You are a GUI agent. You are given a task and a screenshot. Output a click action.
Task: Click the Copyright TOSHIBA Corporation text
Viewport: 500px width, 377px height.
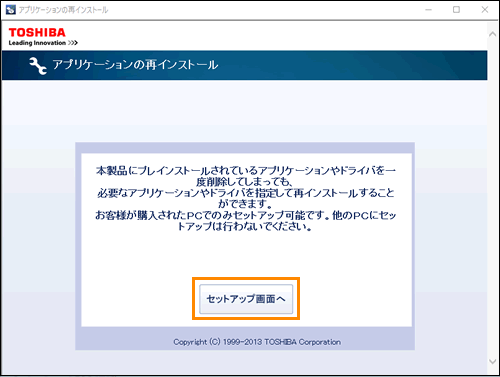click(x=257, y=342)
